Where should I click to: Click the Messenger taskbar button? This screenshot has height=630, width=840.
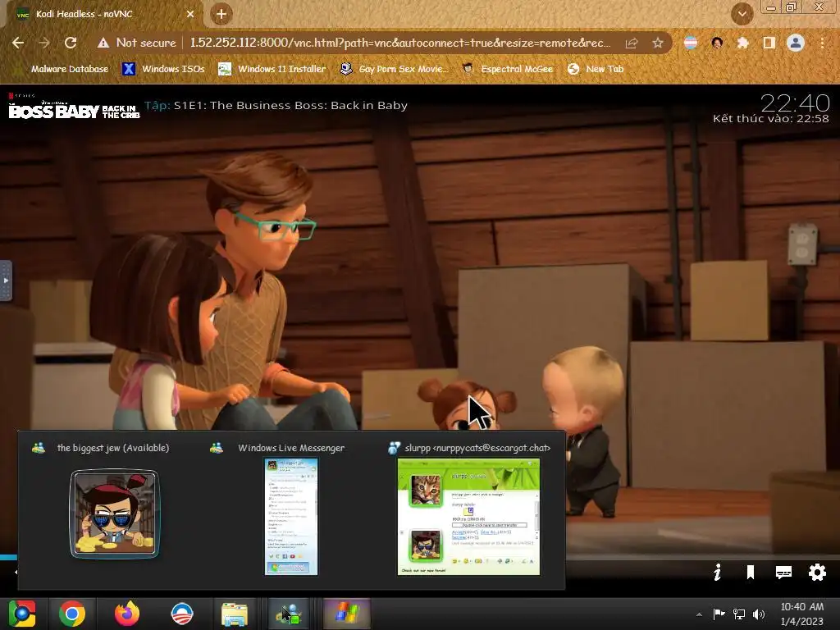289,614
